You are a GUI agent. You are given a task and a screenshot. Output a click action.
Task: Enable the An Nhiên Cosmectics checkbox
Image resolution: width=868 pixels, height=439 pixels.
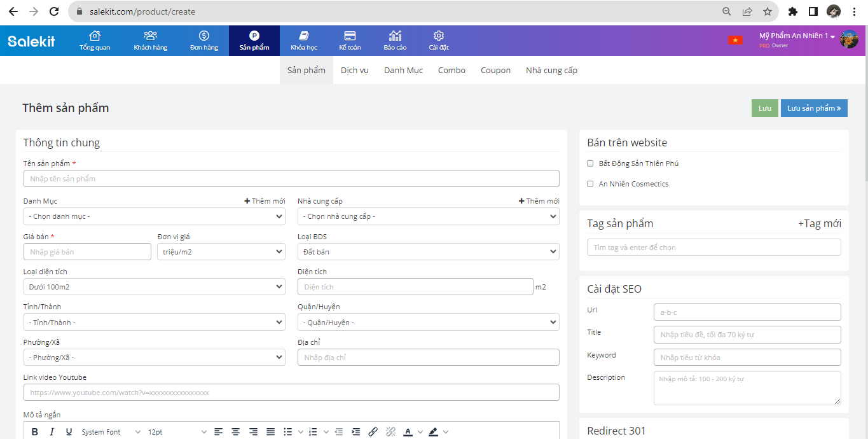tap(590, 184)
